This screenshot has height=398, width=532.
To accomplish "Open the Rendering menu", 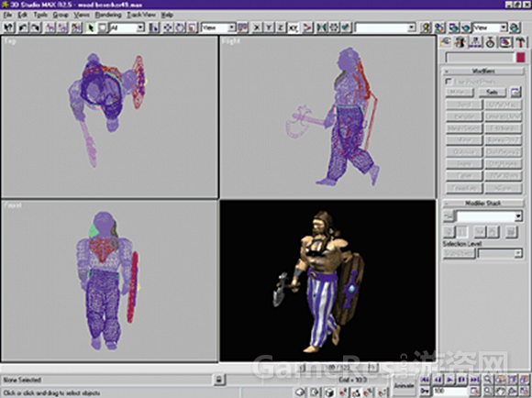I will pos(108,15).
